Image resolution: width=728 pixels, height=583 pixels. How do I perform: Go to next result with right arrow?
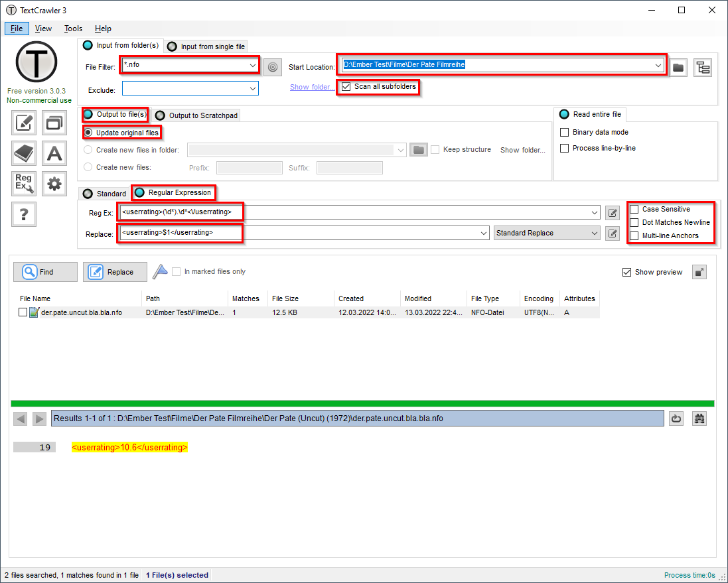[x=39, y=419]
